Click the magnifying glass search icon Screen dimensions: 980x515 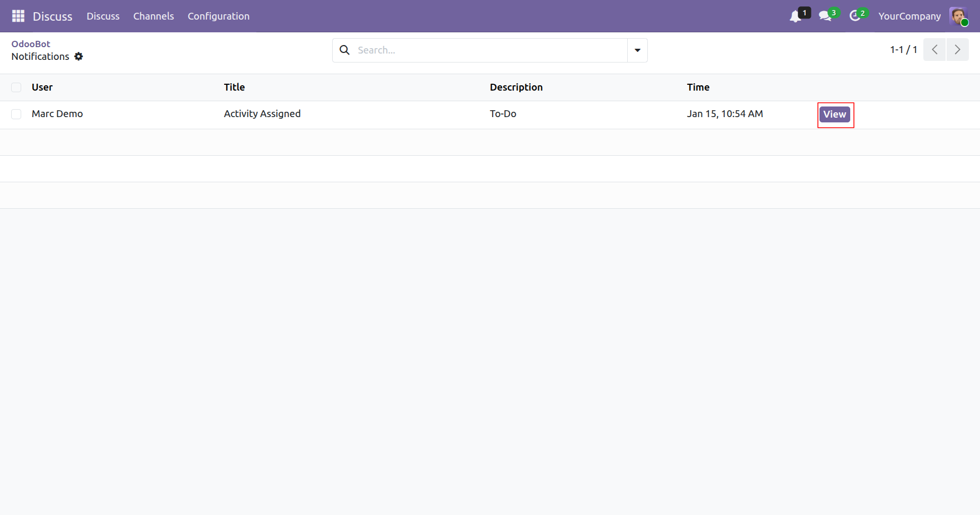(345, 50)
